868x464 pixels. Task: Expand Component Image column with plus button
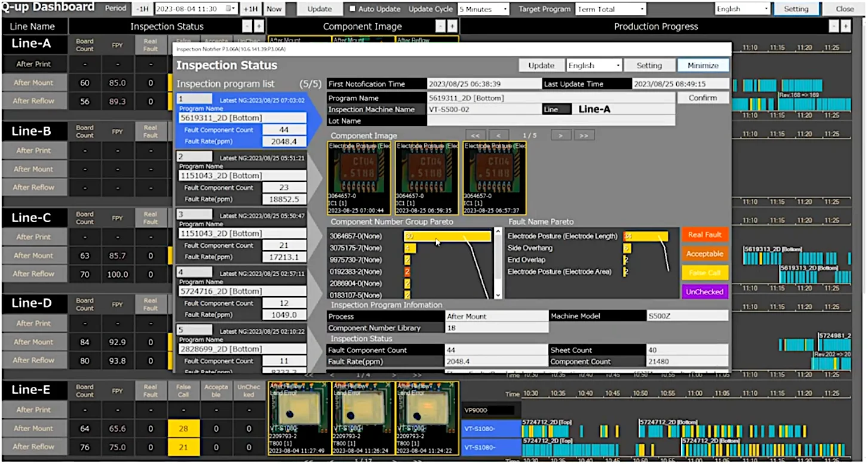pyautogui.click(x=452, y=26)
